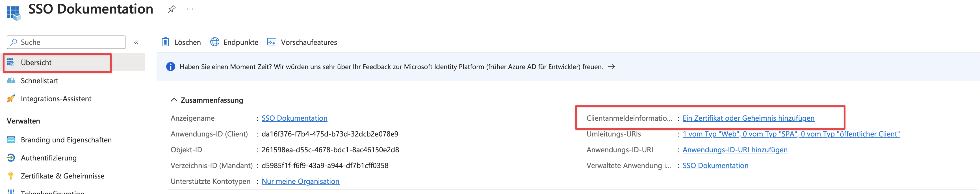Screen dimensions: 980x194
Task: Click the Vorschaufeatures icon
Action: tap(272, 42)
